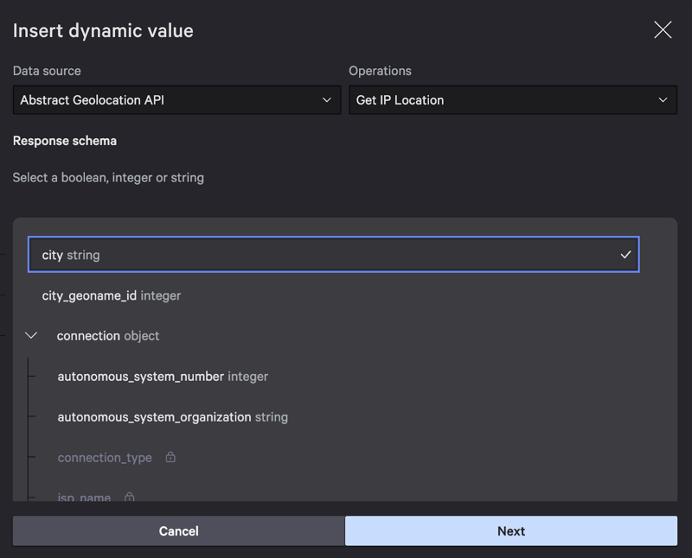Select city_geoname_id integer field
The image size is (692, 558).
coord(111,296)
